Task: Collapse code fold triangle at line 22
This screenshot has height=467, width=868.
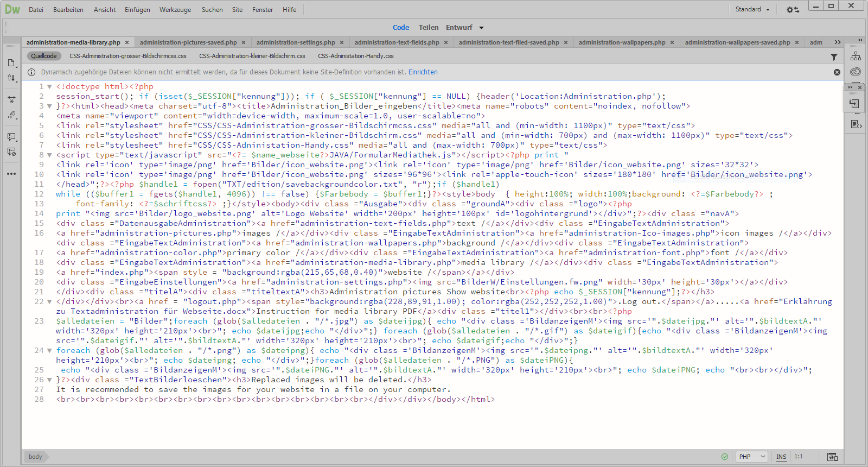Action: click(x=49, y=302)
